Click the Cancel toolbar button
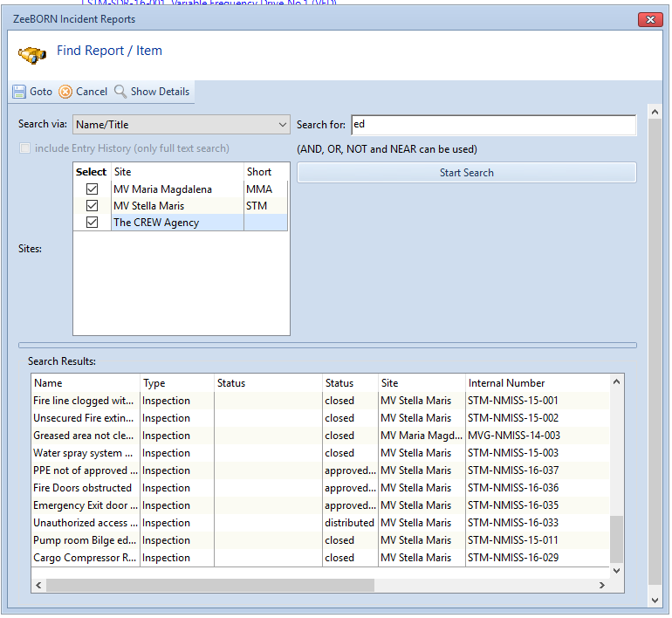The image size is (672, 618). [x=83, y=92]
